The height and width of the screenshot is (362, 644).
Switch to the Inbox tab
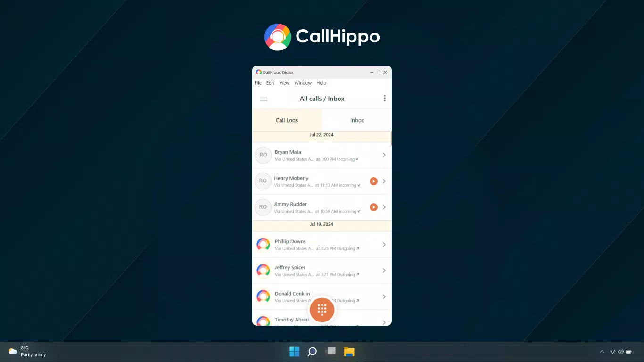click(x=357, y=120)
